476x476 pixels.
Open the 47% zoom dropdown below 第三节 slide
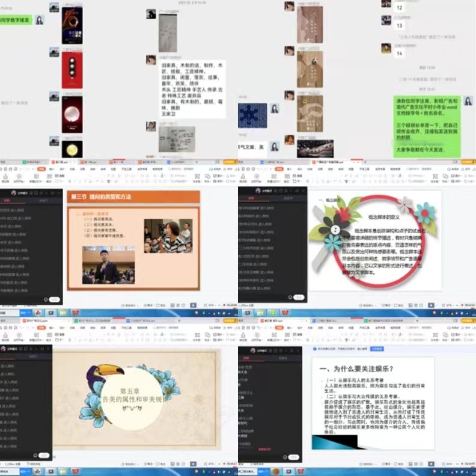pyautogui.click(x=211, y=305)
